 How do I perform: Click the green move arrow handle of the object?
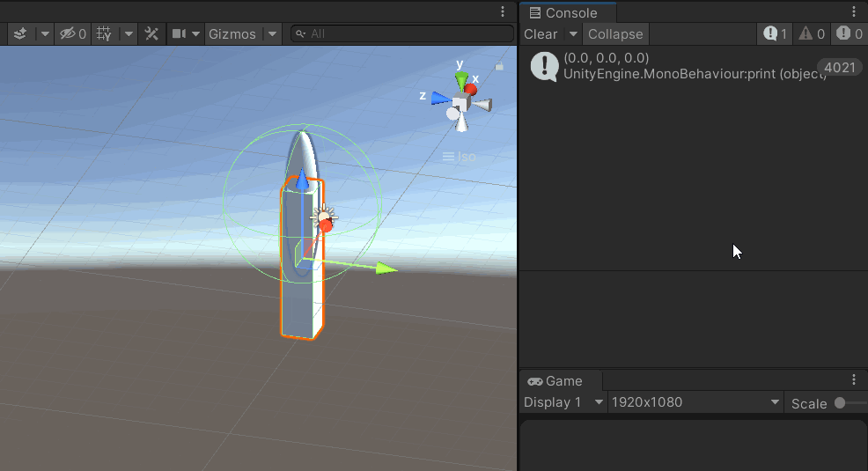[386, 269]
